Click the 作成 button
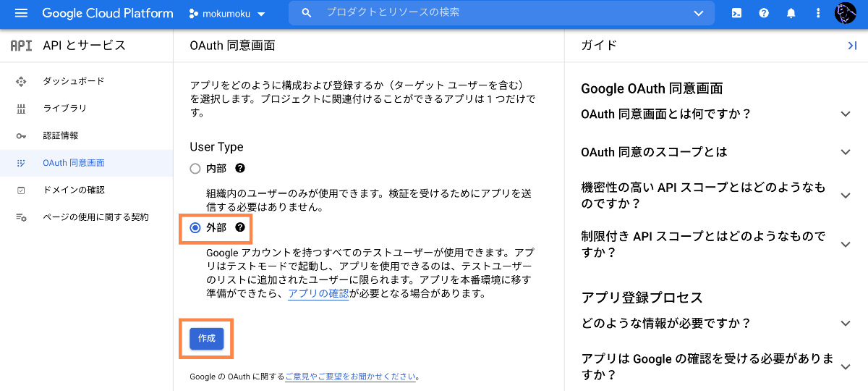Screen dimensions: 868x391 click(x=207, y=339)
